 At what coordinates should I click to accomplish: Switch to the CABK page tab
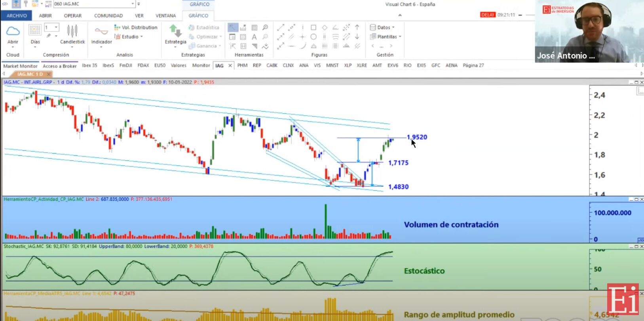272,65
